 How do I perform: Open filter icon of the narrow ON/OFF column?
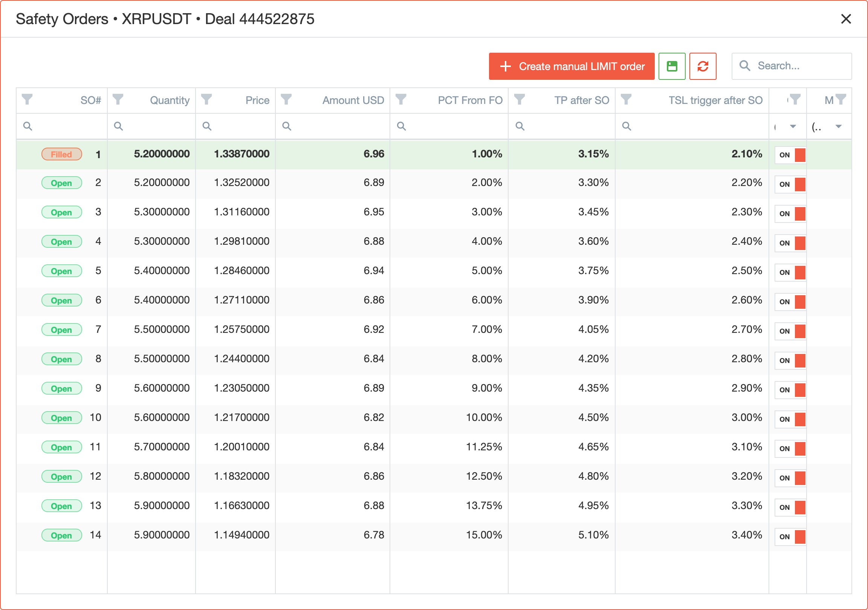coord(795,99)
